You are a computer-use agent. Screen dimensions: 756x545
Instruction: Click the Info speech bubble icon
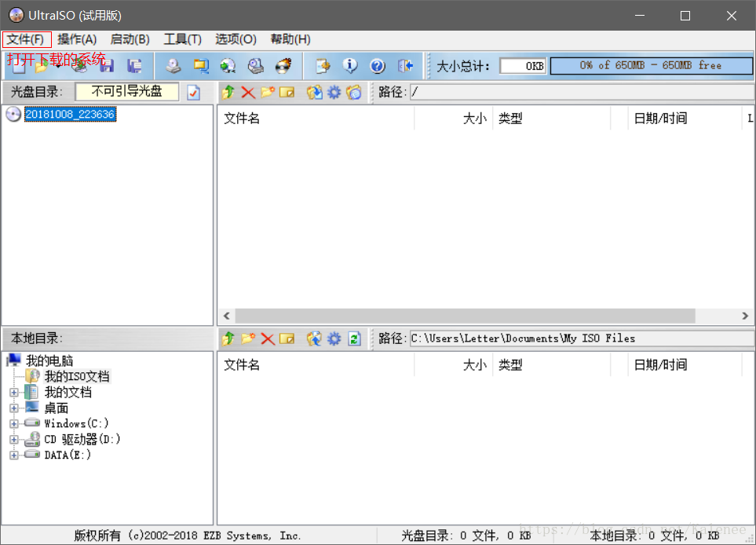(x=350, y=66)
